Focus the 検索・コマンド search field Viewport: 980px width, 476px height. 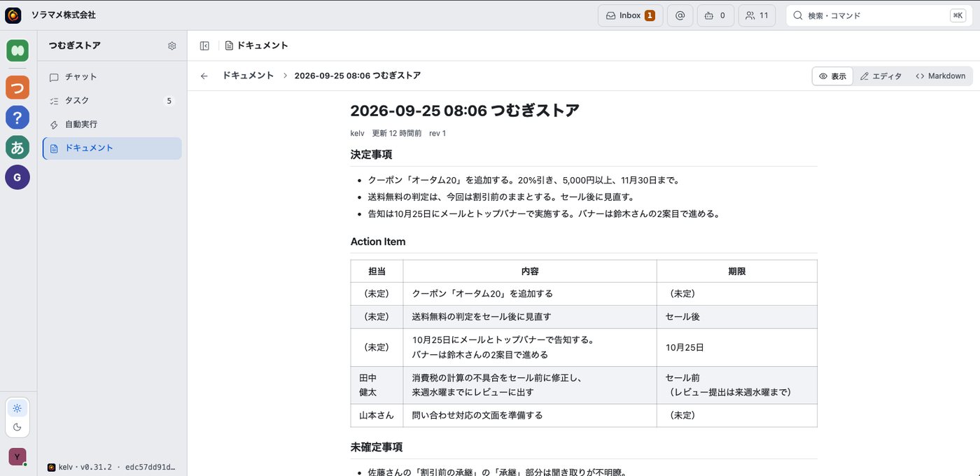[x=878, y=15]
